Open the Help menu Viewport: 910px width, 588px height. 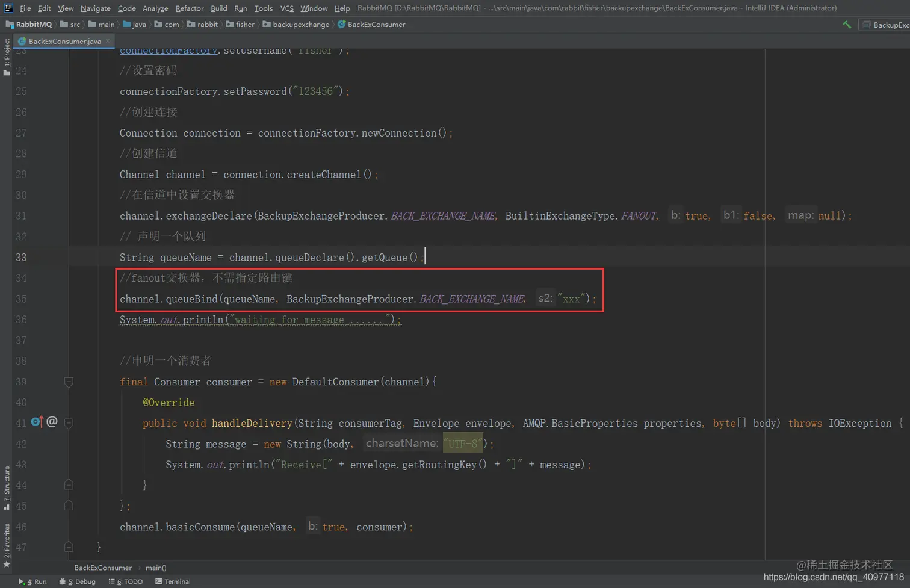pos(342,8)
